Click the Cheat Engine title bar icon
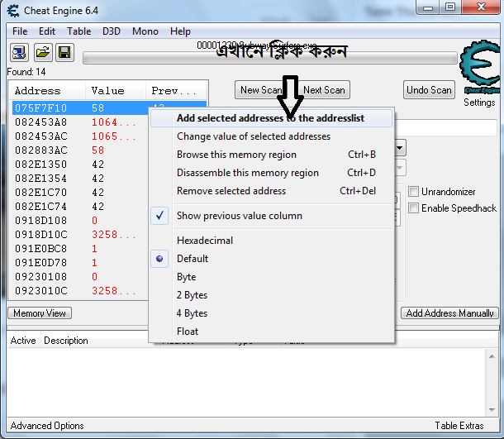 [13, 11]
